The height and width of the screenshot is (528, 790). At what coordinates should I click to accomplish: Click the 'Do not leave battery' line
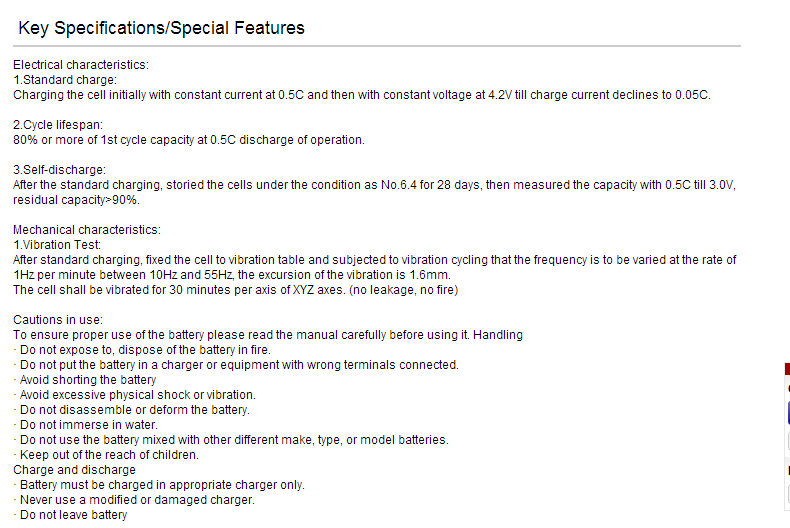pos(71,515)
